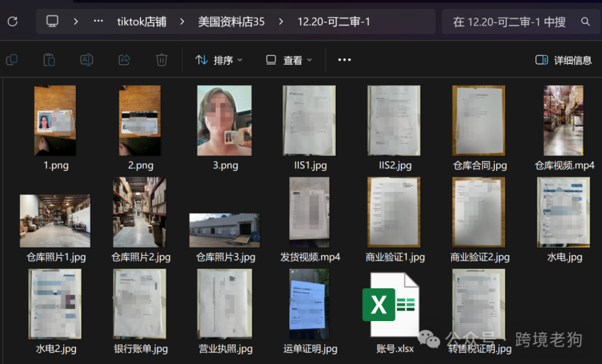Navigate to tiktok店铺 breadcrumb folder
The height and width of the screenshot is (364, 602).
tap(142, 22)
